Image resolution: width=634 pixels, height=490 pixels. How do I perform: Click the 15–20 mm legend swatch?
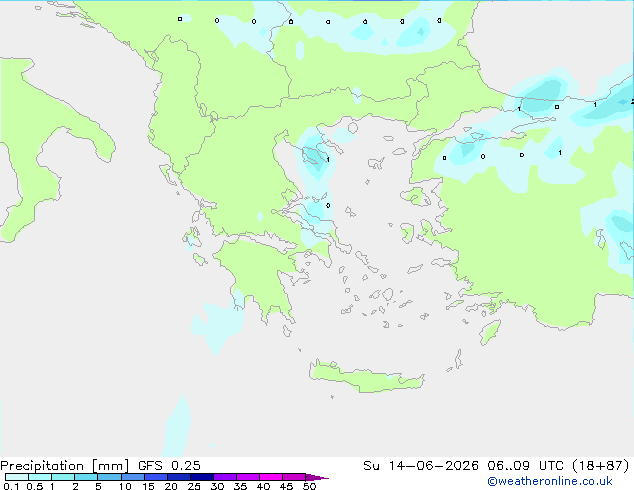tap(156, 477)
